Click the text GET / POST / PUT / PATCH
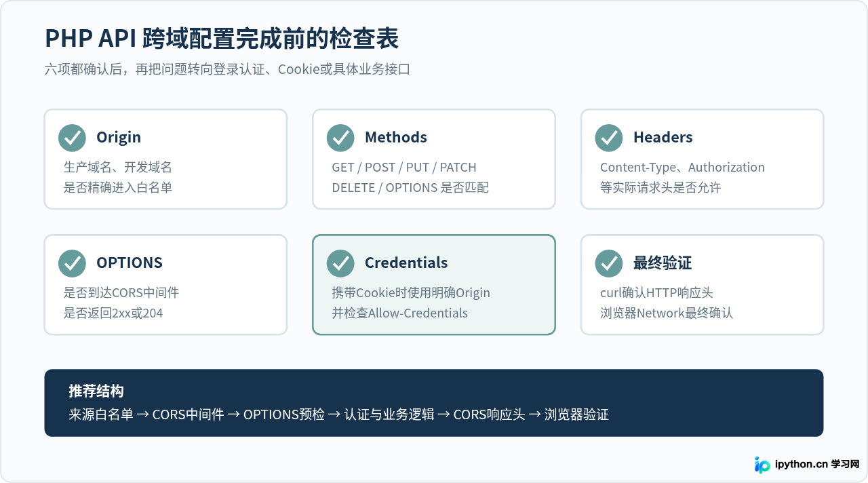Viewport: 868px width, 483px height. point(404,167)
